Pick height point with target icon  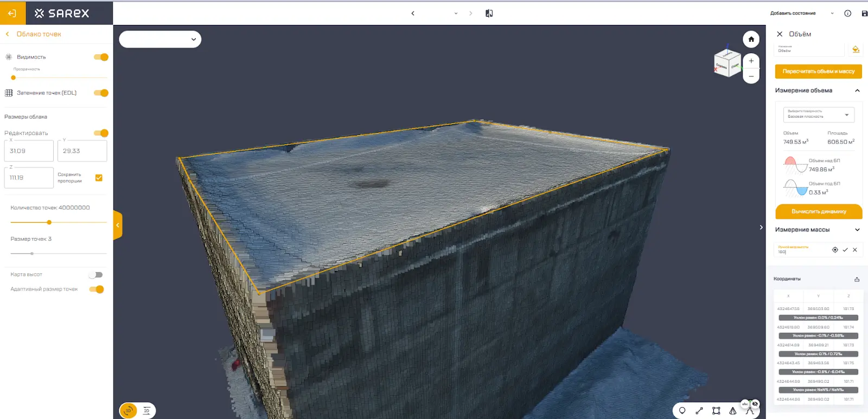point(835,250)
